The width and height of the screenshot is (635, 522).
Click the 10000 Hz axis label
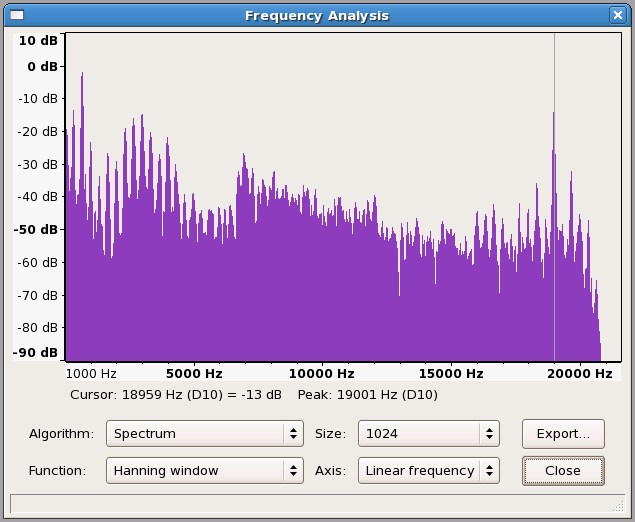pyautogui.click(x=322, y=373)
